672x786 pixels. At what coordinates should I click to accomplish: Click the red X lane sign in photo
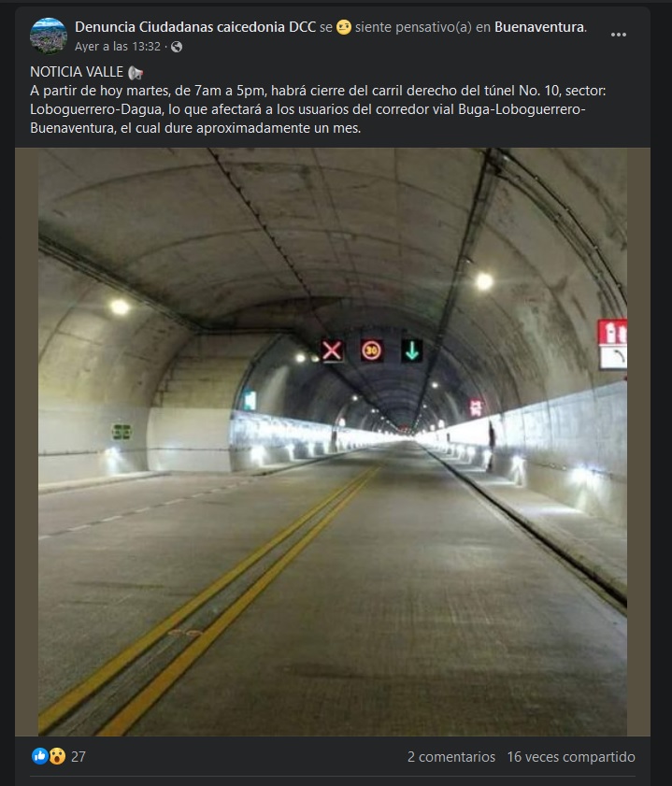click(332, 350)
